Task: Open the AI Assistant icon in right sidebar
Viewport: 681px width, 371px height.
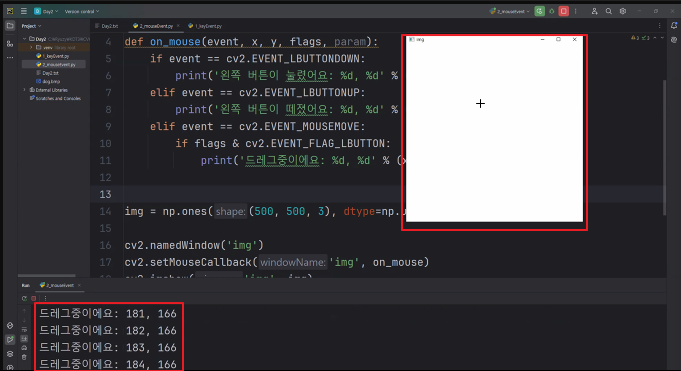Action: [x=674, y=40]
